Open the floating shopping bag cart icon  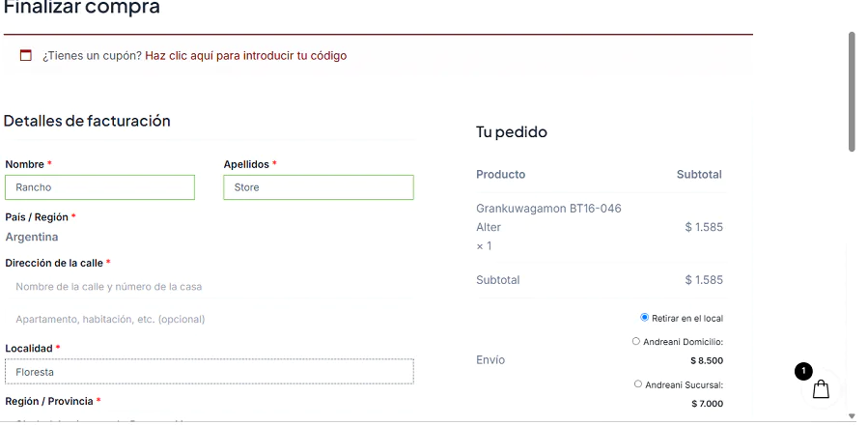(821, 389)
